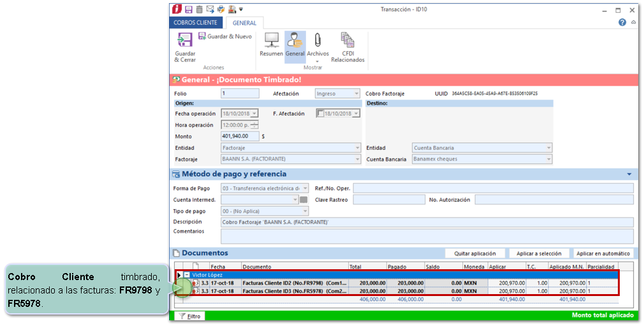Collapse the Víctor López group row

(187, 275)
